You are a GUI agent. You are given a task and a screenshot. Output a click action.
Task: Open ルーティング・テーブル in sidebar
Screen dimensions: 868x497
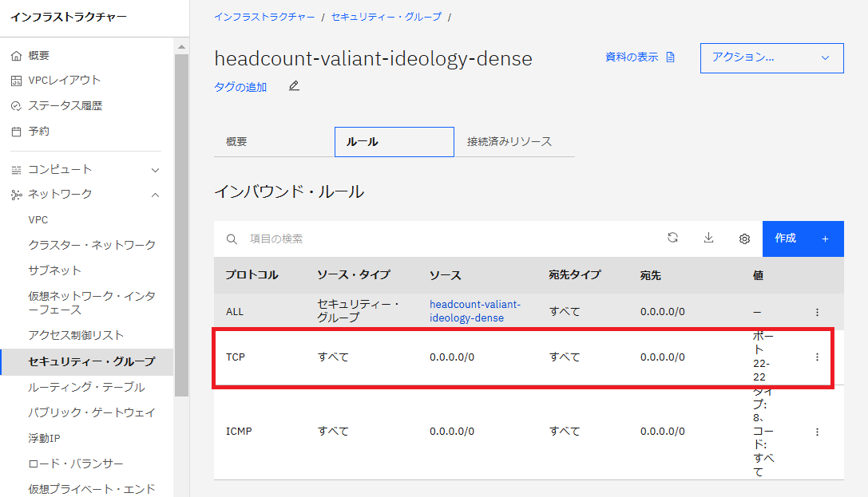tap(87, 387)
